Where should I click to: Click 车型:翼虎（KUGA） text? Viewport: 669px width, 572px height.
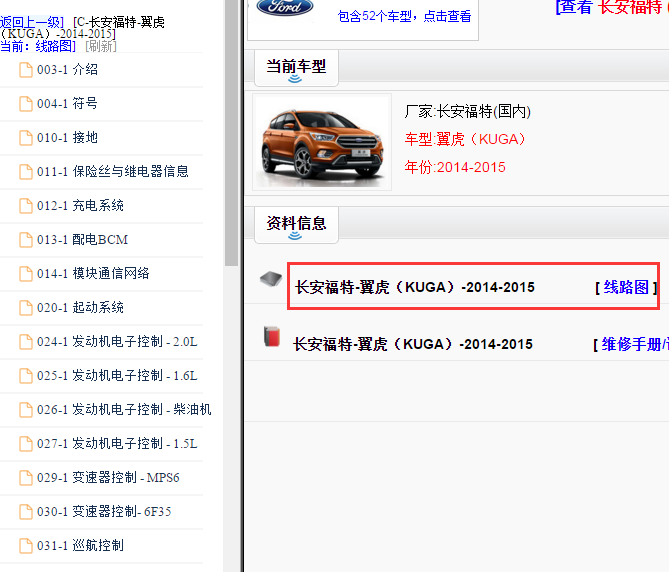[465, 139]
